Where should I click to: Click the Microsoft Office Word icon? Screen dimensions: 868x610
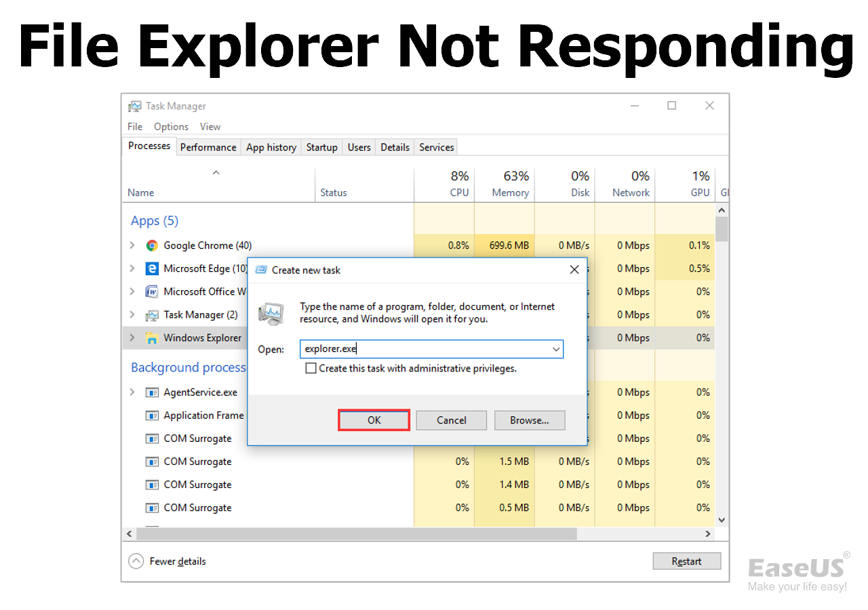click(152, 291)
